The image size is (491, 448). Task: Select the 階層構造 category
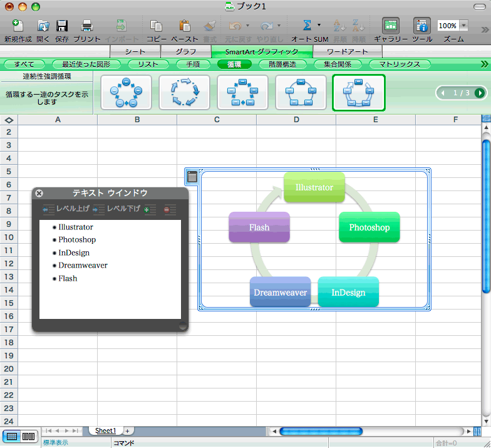(282, 64)
